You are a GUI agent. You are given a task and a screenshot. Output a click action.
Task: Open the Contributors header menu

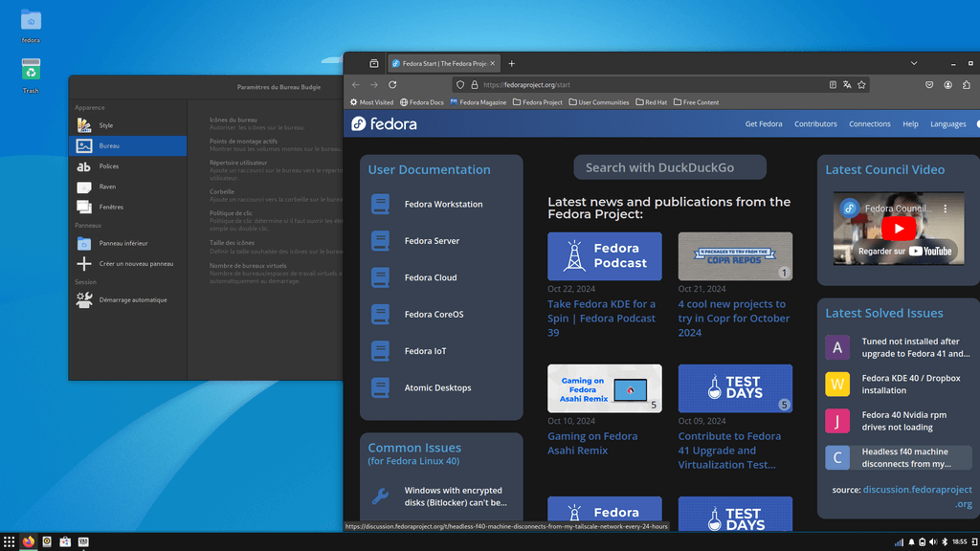815,124
